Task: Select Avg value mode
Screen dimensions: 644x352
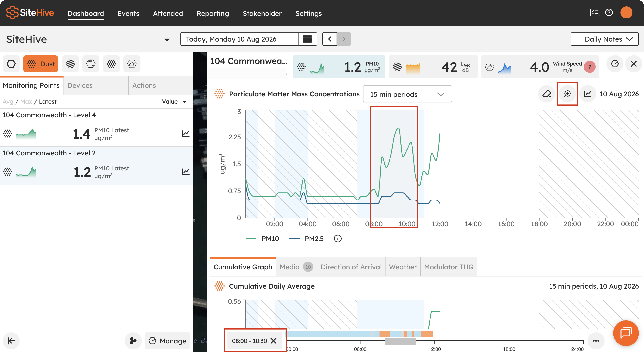Action: (x=8, y=102)
